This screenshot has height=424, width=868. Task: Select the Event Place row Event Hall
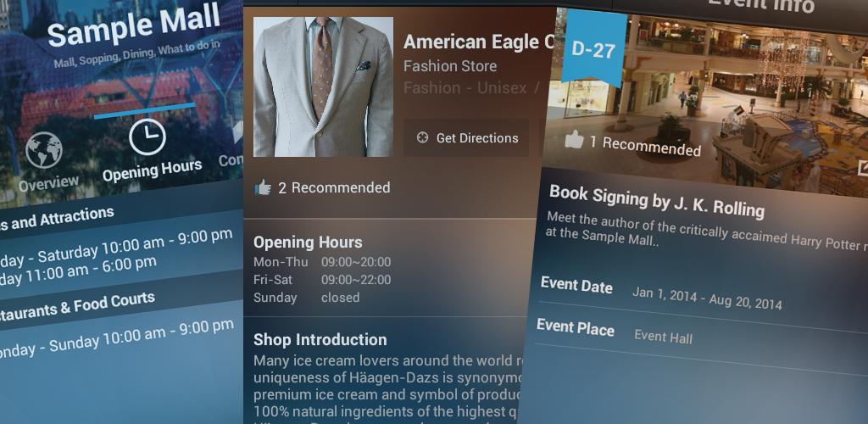click(x=698, y=332)
